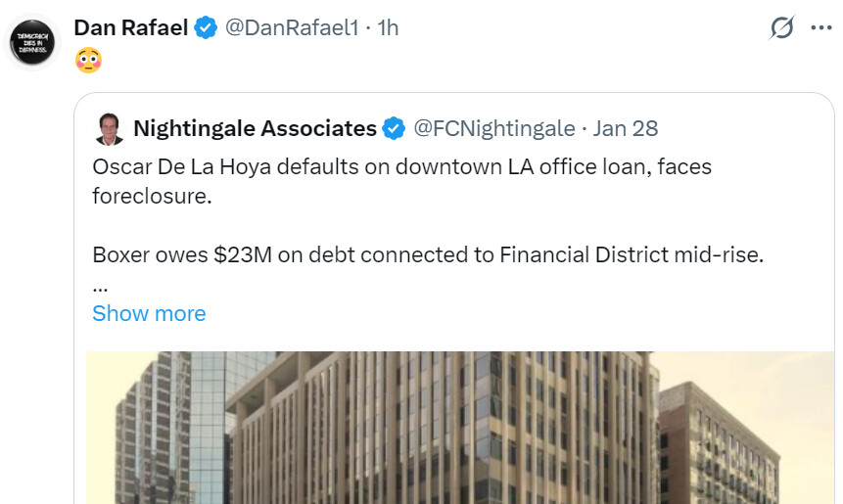Image resolution: width=843 pixels, height=504 pixels.
Task: Click the truncation ellipsis above Show more
Action: click(x=100, y=287)
